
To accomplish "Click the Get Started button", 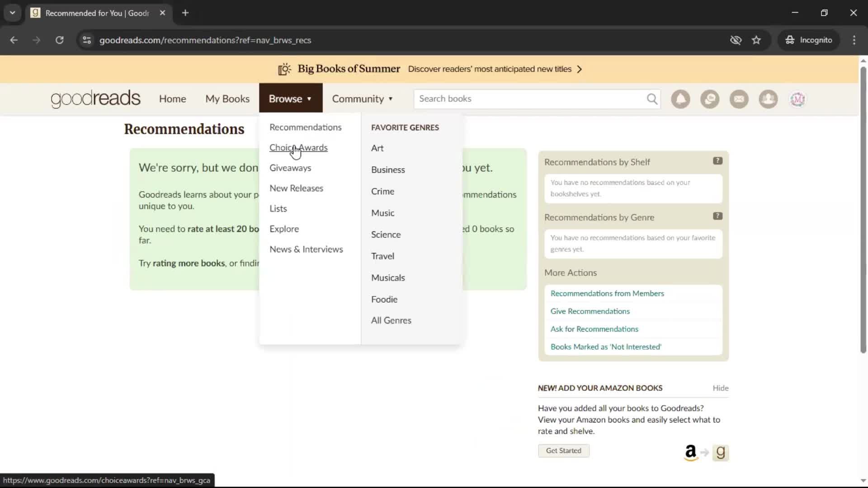I will [563, 450].
